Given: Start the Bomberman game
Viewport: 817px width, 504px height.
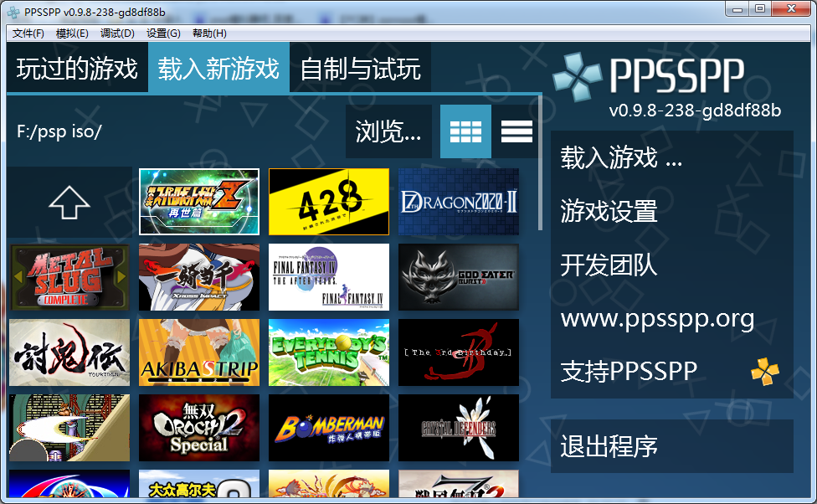Looking at the screenshot, I should [x=329, y=428].
